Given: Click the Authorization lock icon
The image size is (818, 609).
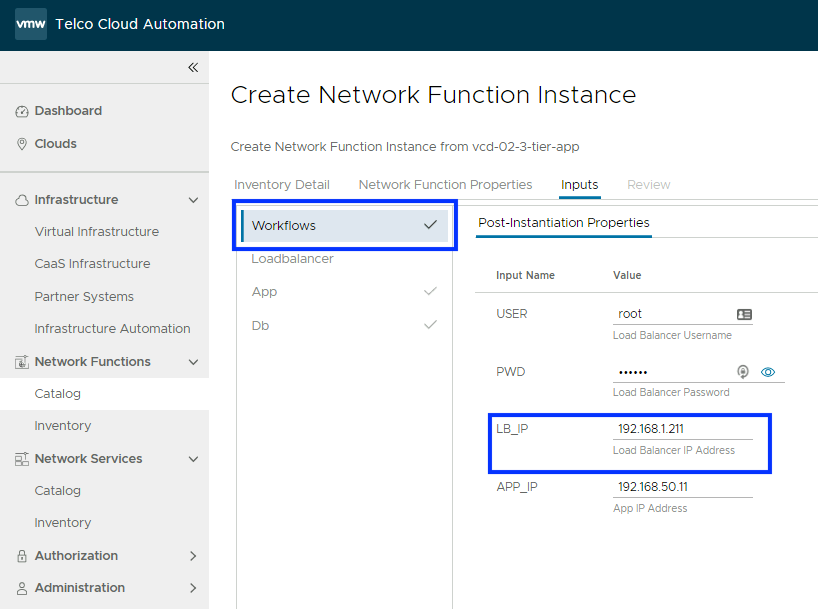Looking at the screenshot, I should point(22,556).
